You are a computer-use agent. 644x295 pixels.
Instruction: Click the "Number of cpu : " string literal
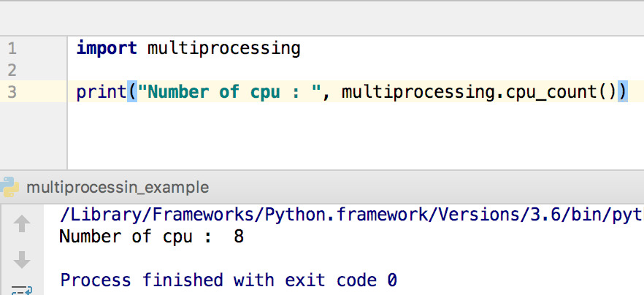pyautogui.click(x=229, y=91)
